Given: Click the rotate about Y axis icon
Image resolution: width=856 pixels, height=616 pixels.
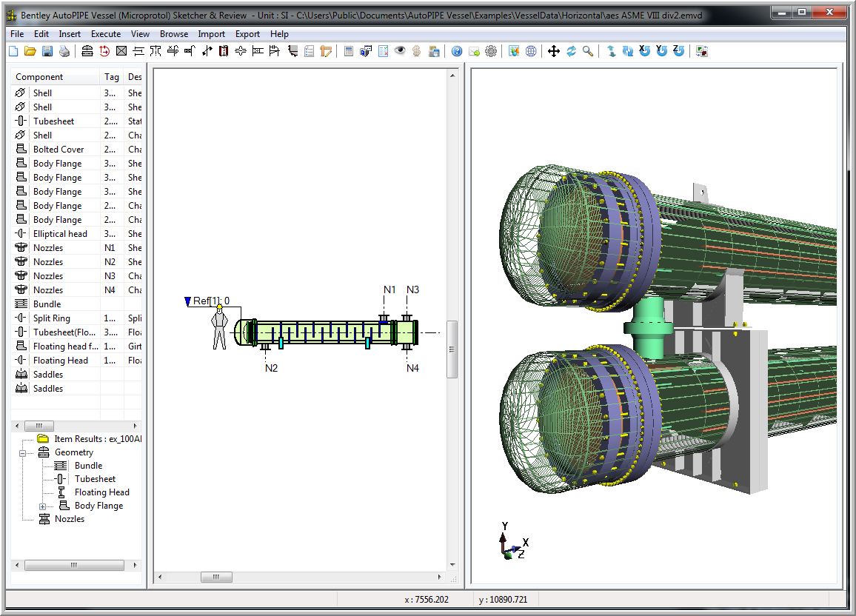Looking at the screenshot, I should click(x=662, y=51).
